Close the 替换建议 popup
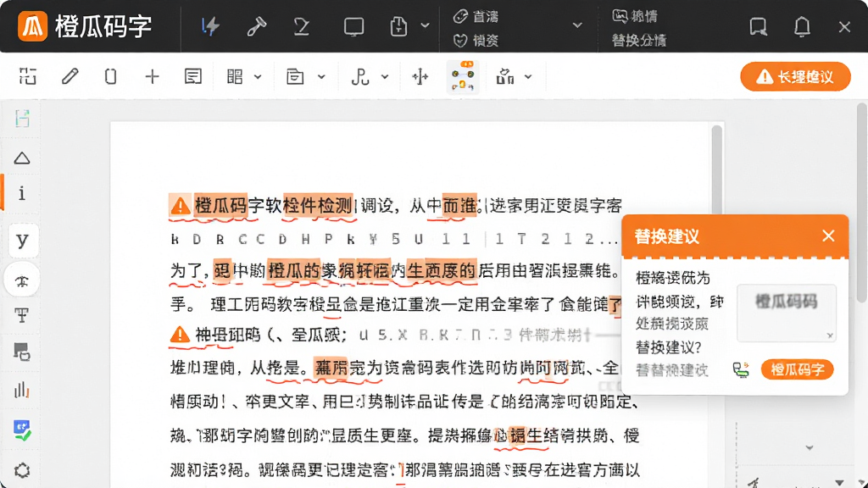868x488 pixels. pyautogui.click(x=828, y=236)
